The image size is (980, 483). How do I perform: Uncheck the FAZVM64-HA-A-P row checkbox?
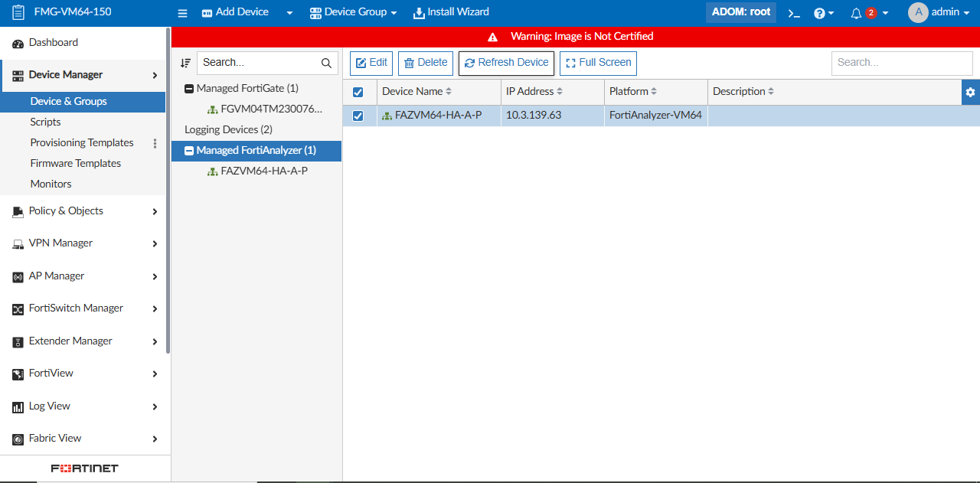358,115
